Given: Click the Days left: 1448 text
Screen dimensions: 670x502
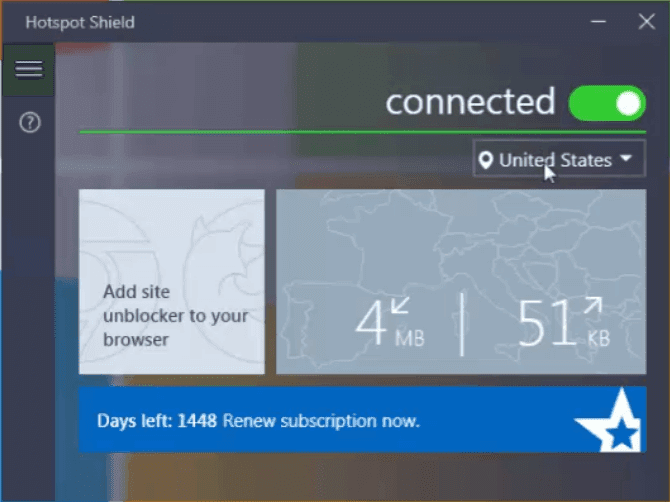Looking at the screenshot, I should pyautogui.click(x=157, y=421).
